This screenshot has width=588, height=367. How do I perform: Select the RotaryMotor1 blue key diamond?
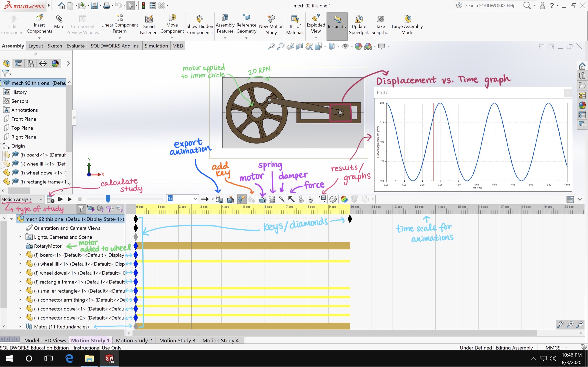coord(136,246)
